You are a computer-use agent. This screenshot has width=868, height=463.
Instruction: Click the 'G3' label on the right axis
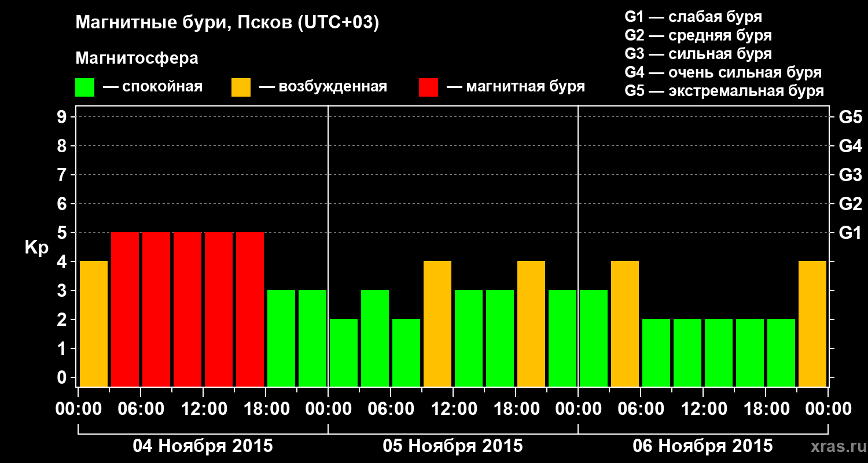coord(851,175)
